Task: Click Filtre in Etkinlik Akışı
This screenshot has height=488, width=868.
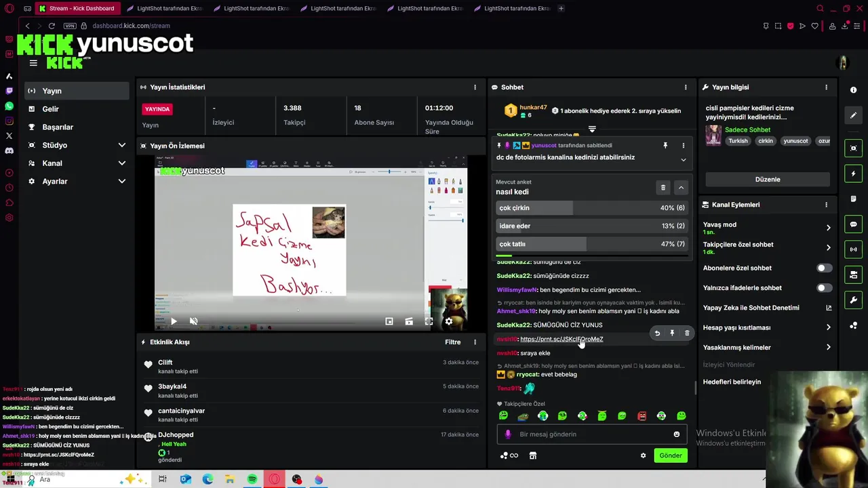Action: point(453,342)
